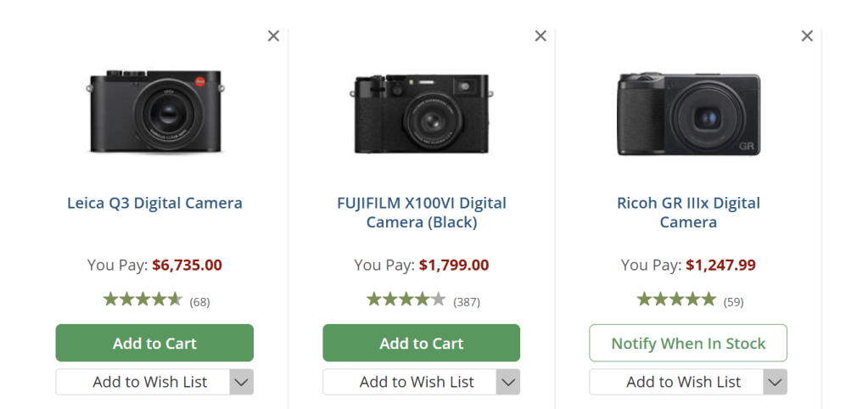View Ricoh GR IIIx star rating reviews
This screenshot has width=868, height=409.
tap(676, 300)
